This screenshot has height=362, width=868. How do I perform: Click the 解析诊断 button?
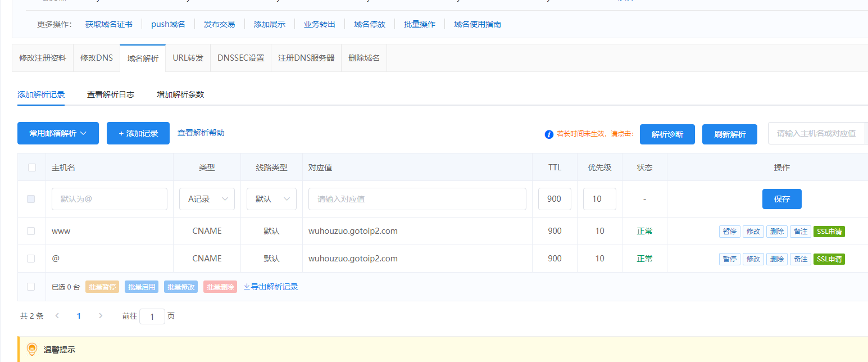pyautogui.click(x=667, y=134)
